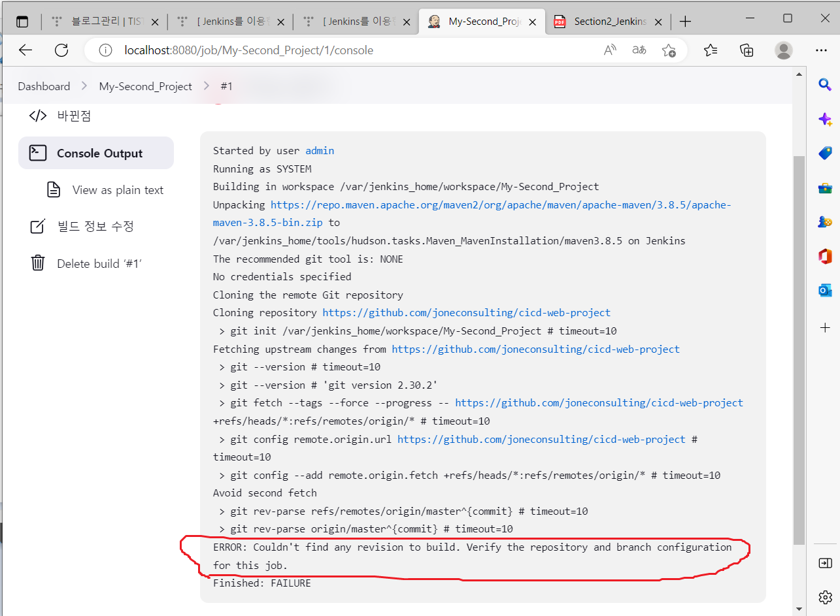
Task: Open the Shopping tag sidebar icon
Action: [x=825, y=154]
